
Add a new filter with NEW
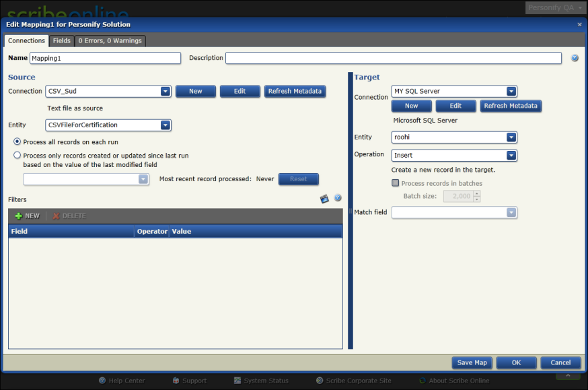pyautogui.click(x=28, y=216)
